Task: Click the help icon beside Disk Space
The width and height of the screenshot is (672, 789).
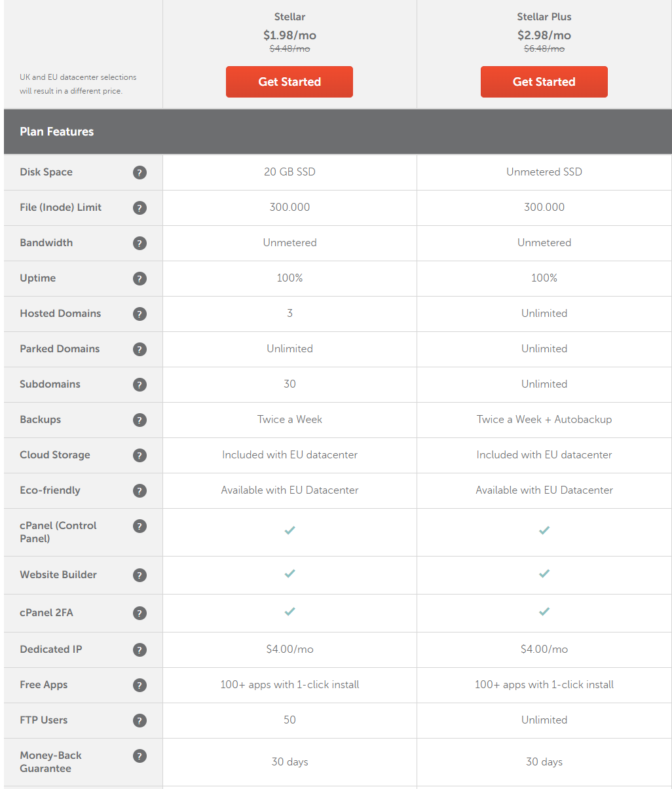Action: click(140, 173)
